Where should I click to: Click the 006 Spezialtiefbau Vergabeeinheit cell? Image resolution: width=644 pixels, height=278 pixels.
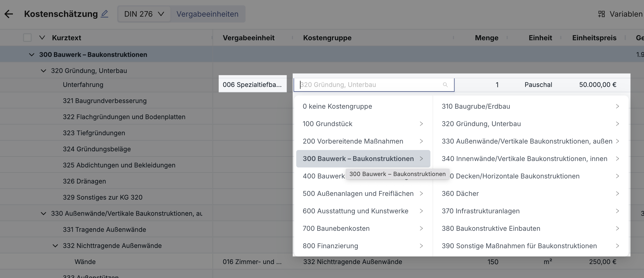tap(252, 85)
